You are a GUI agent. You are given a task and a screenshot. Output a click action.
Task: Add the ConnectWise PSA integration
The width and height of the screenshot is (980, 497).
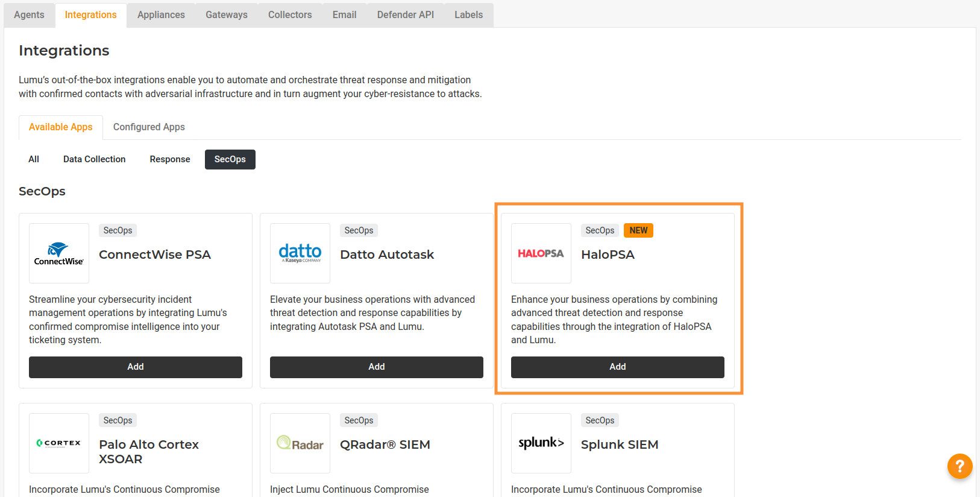pyautogui.click(x=136, y=367)
